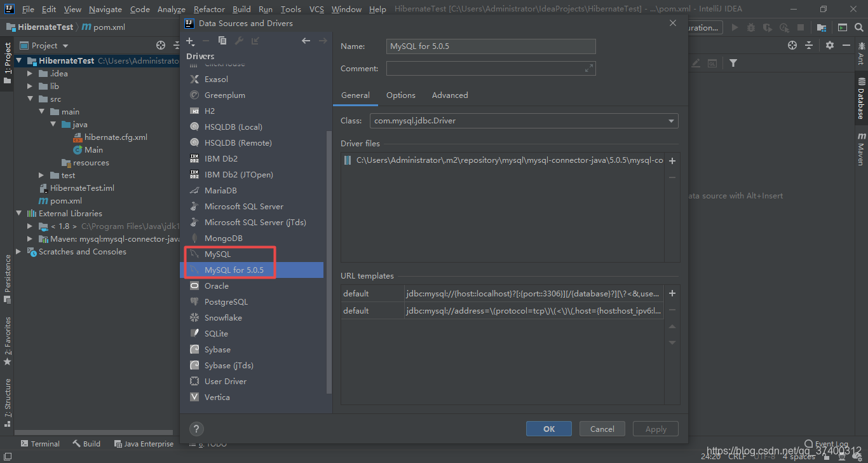Click the Help question mark button
The height and width of the screenshot is (463, 868).
[196, 429]
